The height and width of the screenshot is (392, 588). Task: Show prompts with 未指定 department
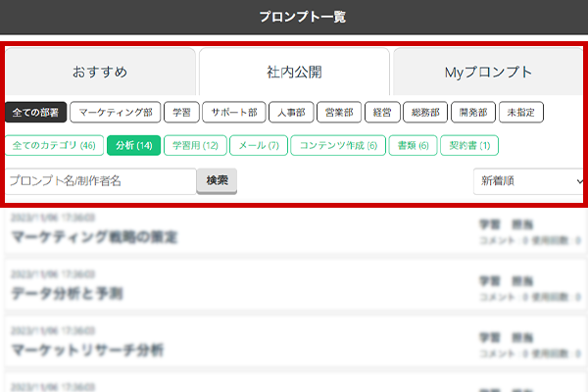pos(520,112)
